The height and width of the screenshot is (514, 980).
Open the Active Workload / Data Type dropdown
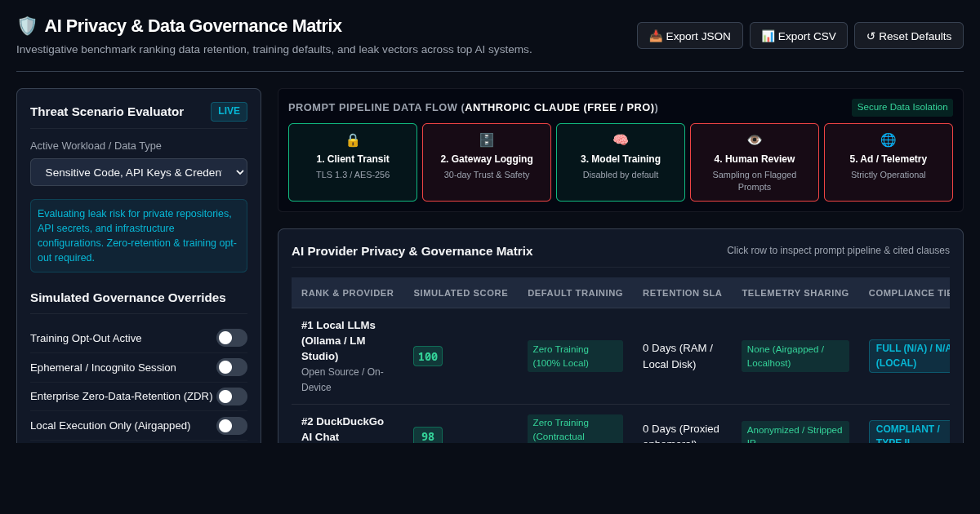click(139, 172)
